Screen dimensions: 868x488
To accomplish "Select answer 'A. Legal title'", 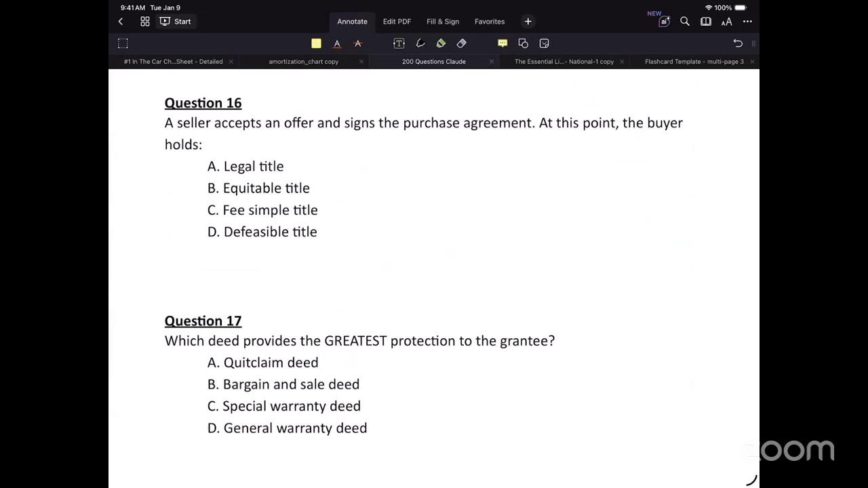I will [x=245, y=166].
